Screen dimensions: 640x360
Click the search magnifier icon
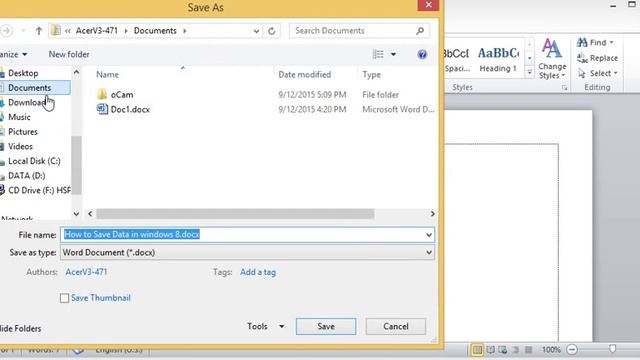420,31
